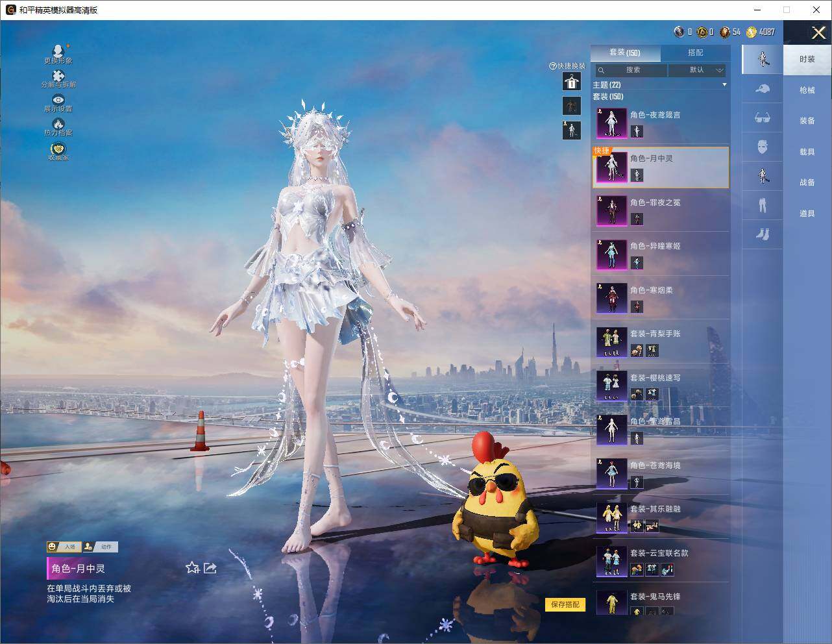Click the first silver currency icon
The width and height of the screenshot is (832, 644).
point(679,32)
